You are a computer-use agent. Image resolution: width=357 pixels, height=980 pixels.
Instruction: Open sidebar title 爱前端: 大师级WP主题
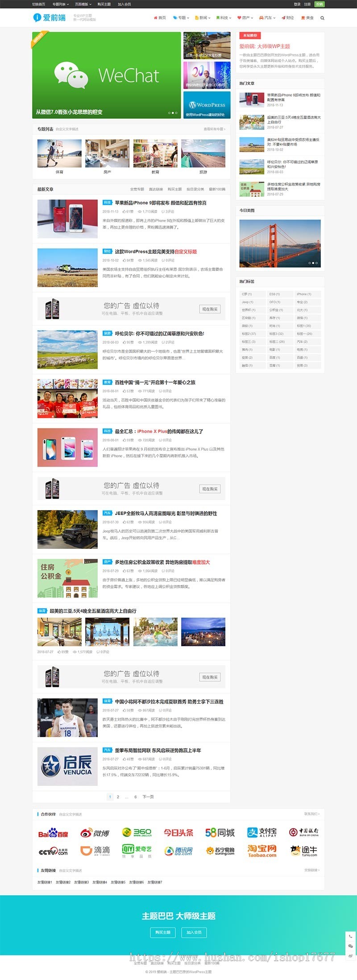(x=265, y=46)
